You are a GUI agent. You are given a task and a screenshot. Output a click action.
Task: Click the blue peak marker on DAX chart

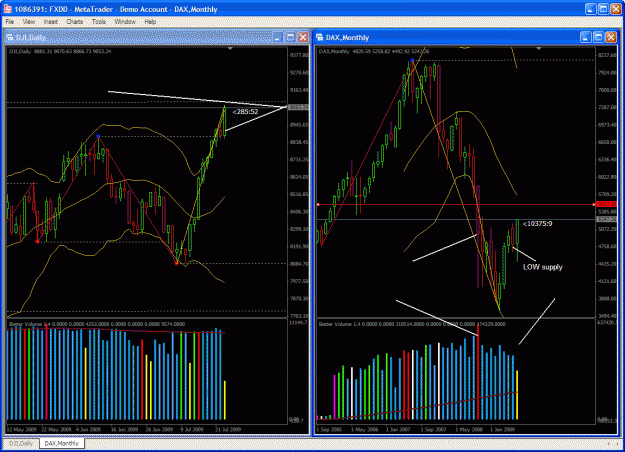(412, 61)
